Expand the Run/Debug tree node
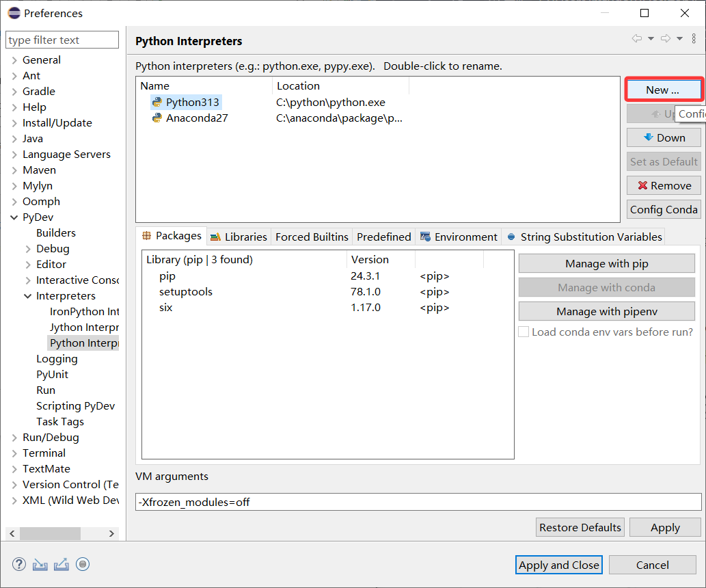706x588 pixels. [x=14, y=438]
